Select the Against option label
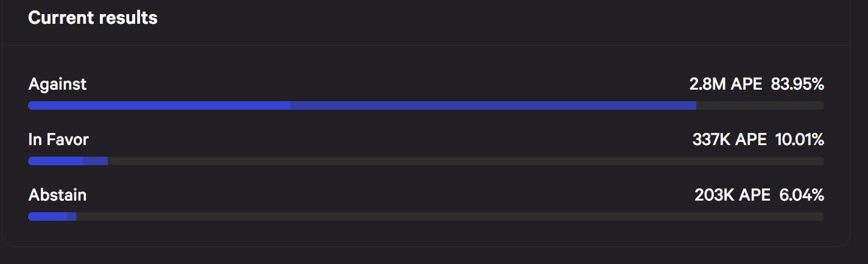The image size is (868, 264). 57,84
